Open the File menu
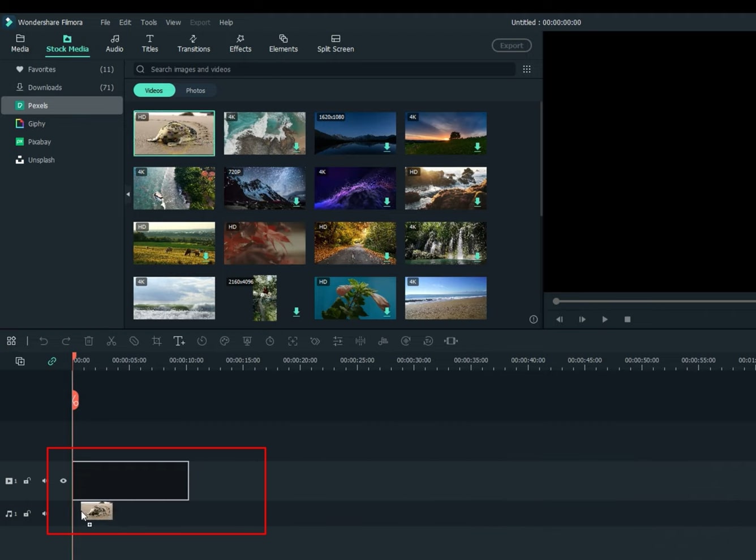The image size is (756, 560). (x=105, y=23)
